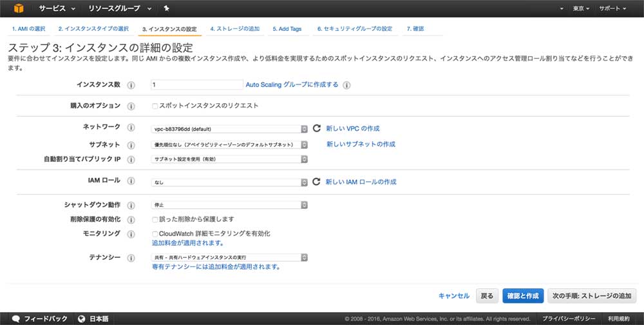Enable CloudWatch 詳細モニタリング checkbox
The image size is (644, 325).
pos(155,233)
